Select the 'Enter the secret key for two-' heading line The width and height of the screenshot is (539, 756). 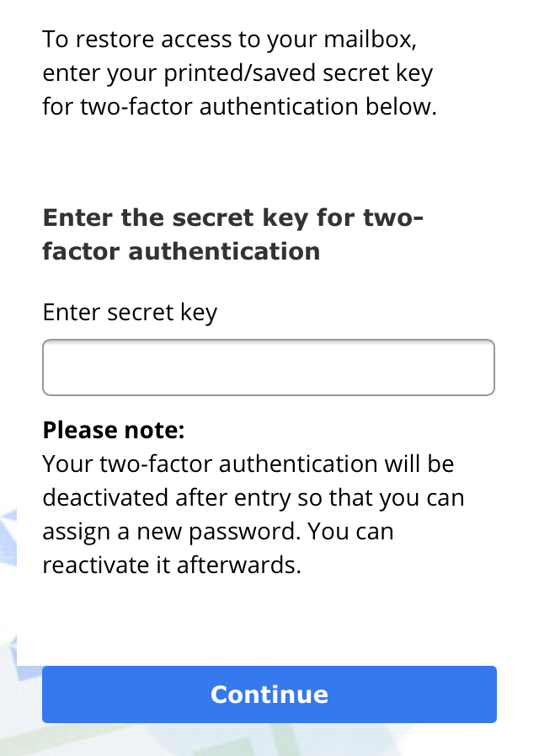[233, 218]
